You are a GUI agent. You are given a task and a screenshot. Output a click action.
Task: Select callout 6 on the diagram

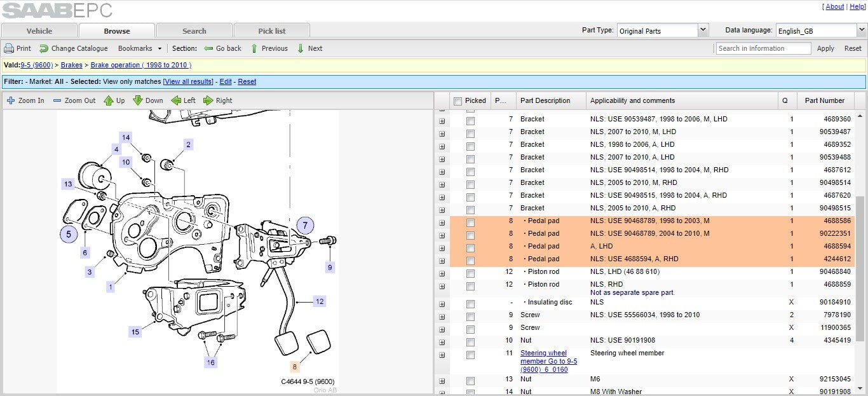click(85, 253)
